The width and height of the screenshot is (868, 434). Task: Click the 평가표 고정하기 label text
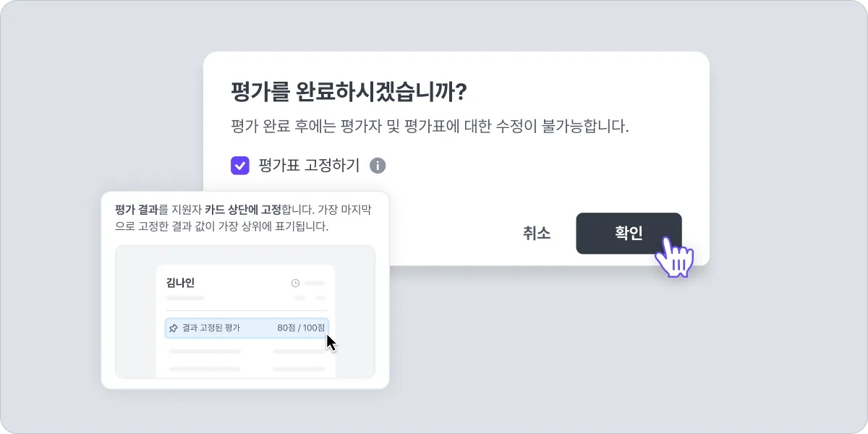pyautogui.click(x=309, y=166)
